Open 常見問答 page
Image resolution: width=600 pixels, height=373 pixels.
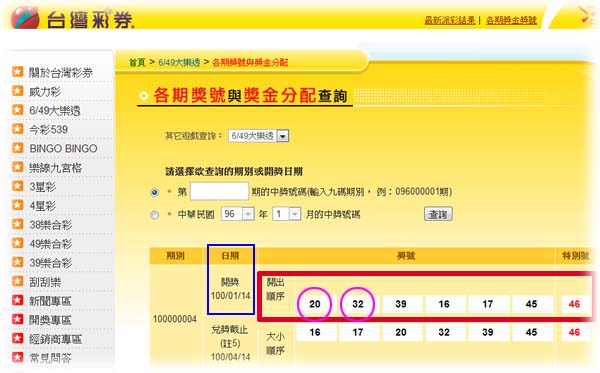[x=50, y=358]
